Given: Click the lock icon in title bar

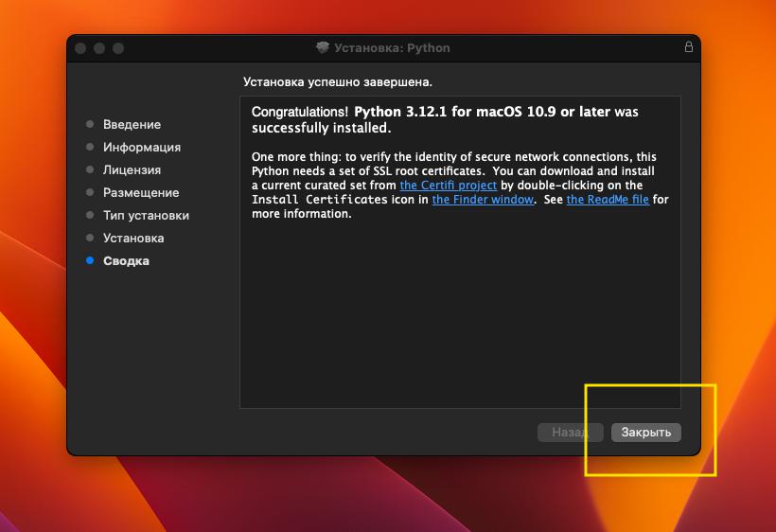Looking at the screenshot, I should [688, 47].
